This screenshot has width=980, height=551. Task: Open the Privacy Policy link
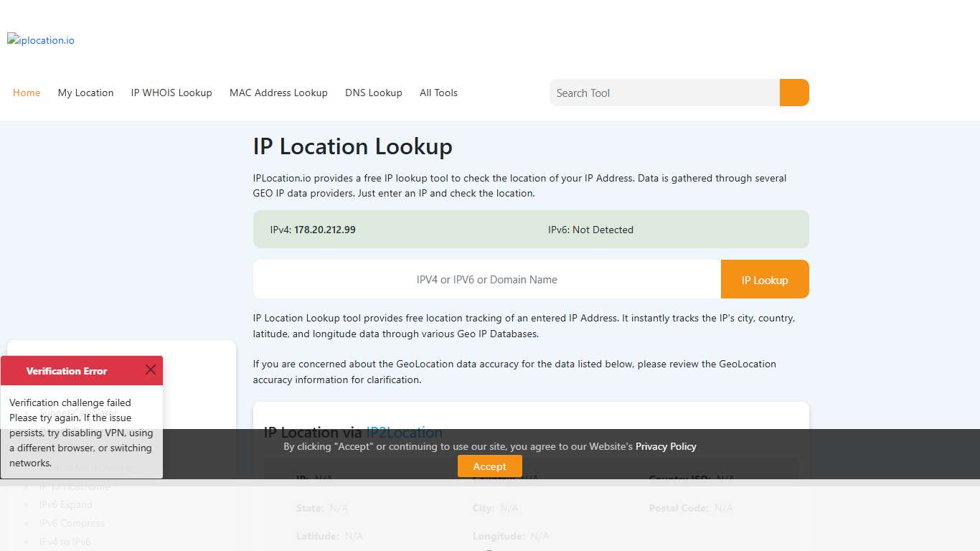coord(666,446)
